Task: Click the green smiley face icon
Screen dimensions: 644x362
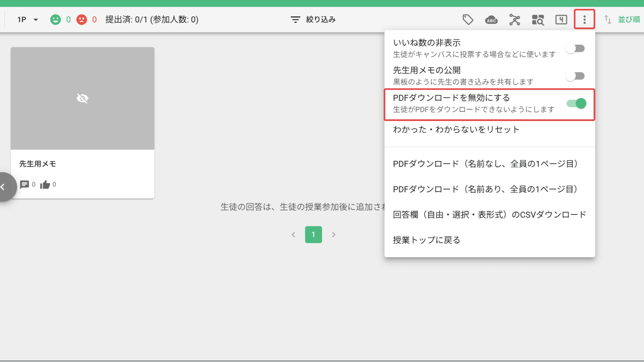Action: 55,19
